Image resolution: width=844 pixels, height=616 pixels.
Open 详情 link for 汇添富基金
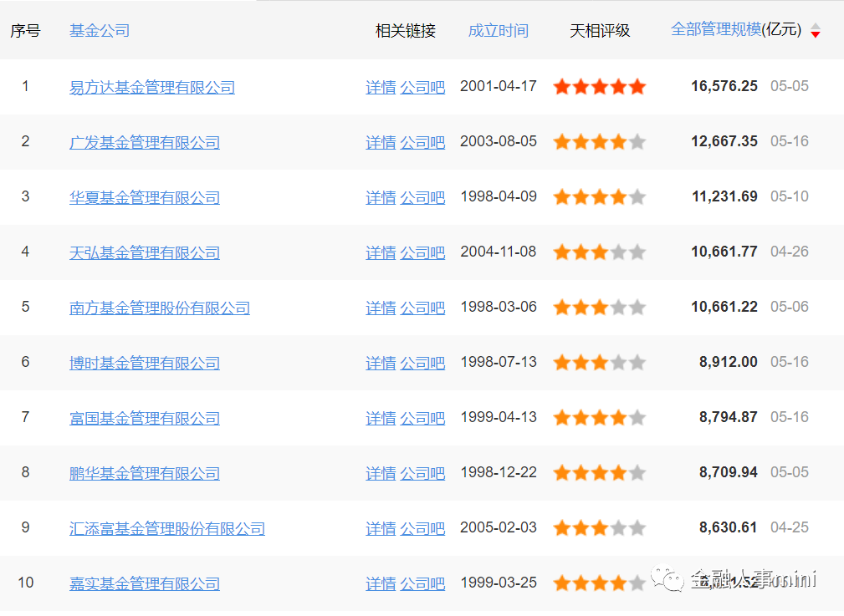[381, 528]
